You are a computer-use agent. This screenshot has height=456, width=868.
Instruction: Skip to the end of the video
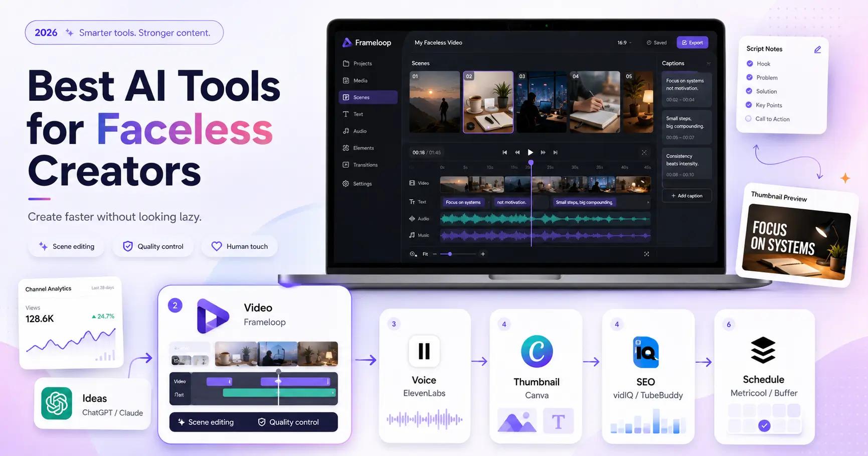click(555, 153)
